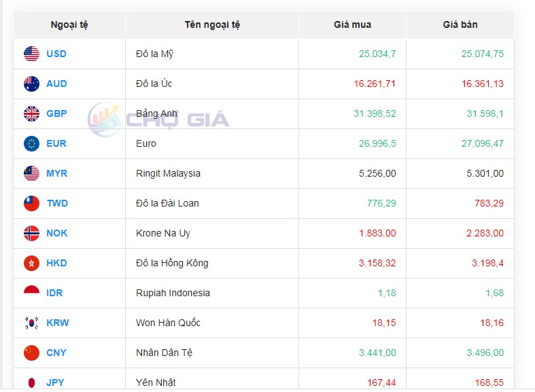Click AUD buy price 16.261,71
Viewport: 535px width, 392px height.
point(375,84)
